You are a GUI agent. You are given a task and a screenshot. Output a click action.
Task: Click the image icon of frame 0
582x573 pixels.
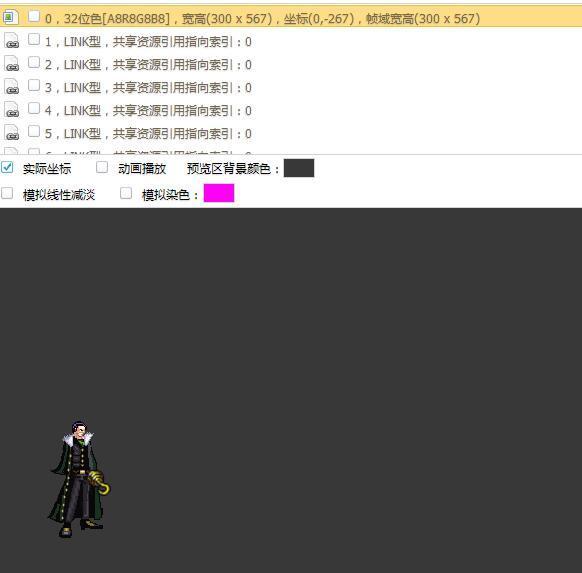(11, 17)
